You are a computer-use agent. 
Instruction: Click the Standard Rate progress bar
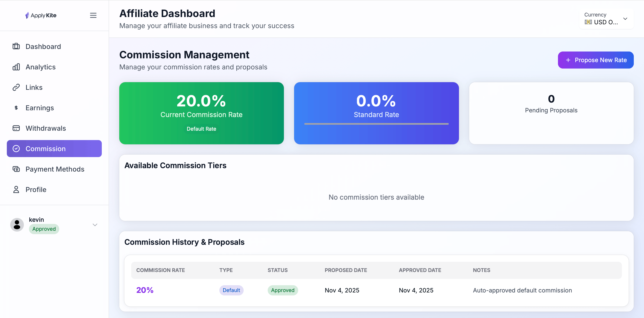(376, 124)
